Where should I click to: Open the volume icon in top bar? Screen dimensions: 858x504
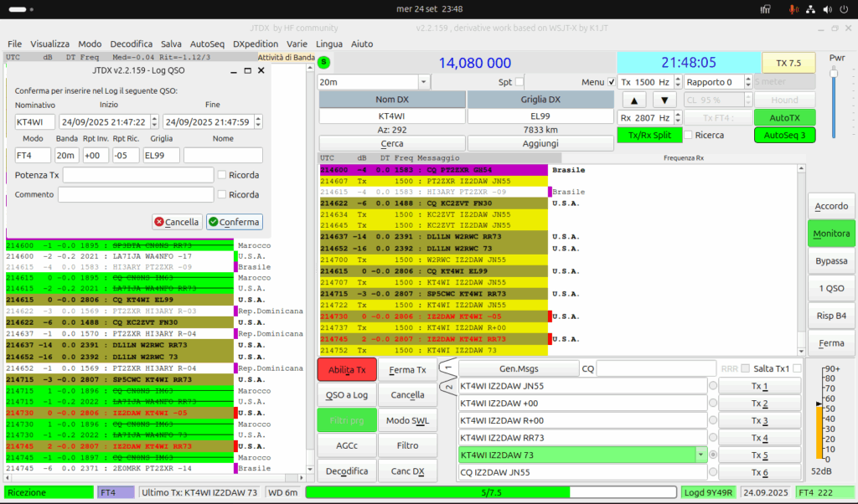click(827, 9)
